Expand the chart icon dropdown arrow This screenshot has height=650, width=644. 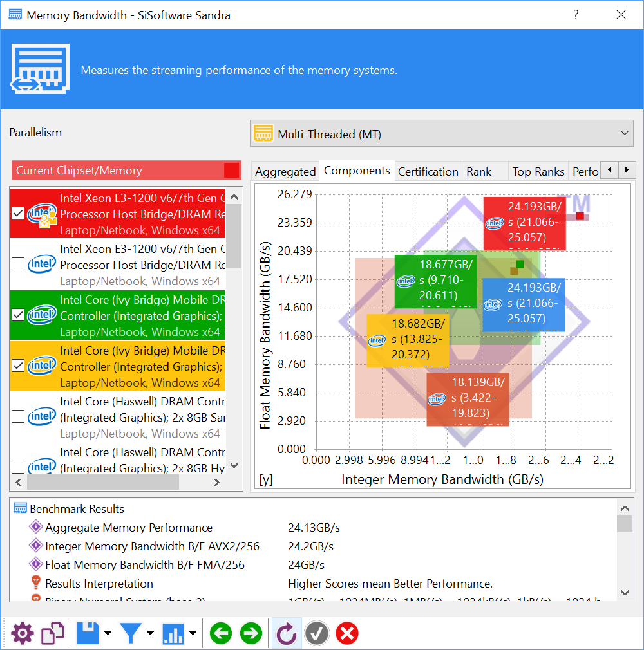click(193, 633)
